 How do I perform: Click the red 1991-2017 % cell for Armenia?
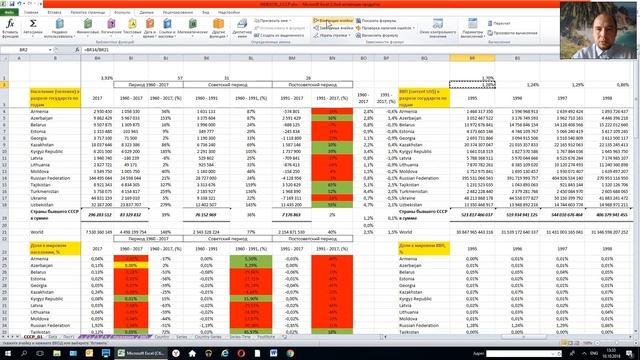(332, 111)
